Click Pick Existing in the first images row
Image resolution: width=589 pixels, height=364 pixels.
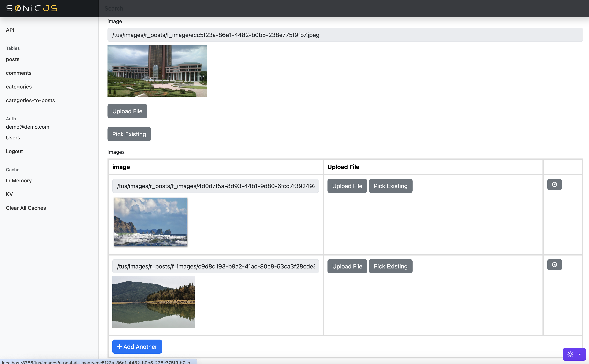(391, 186)
